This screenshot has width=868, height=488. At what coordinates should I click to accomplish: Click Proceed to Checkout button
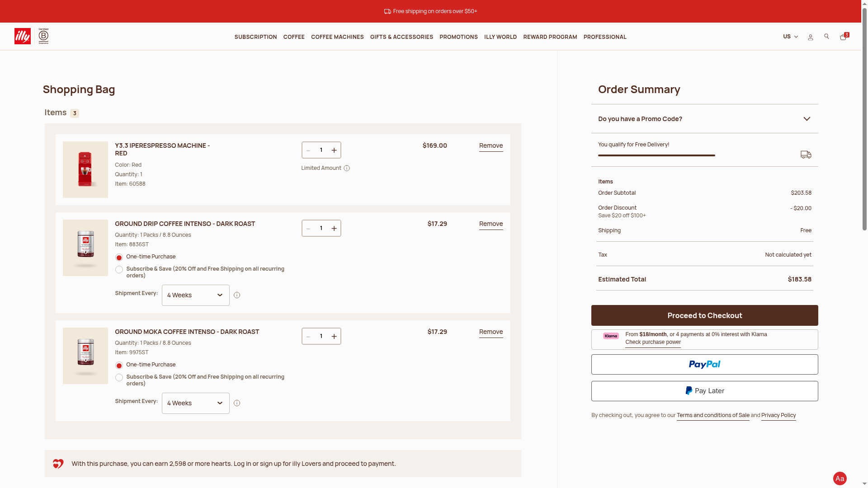coord(704,315)
